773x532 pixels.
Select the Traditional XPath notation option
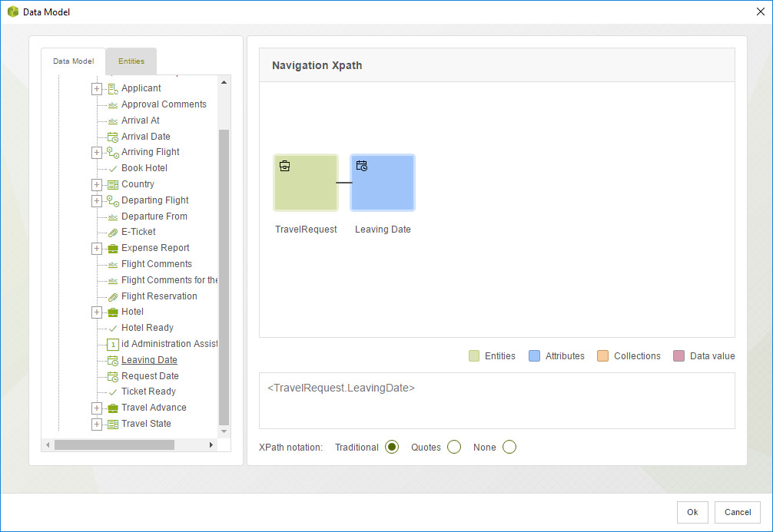392,447
